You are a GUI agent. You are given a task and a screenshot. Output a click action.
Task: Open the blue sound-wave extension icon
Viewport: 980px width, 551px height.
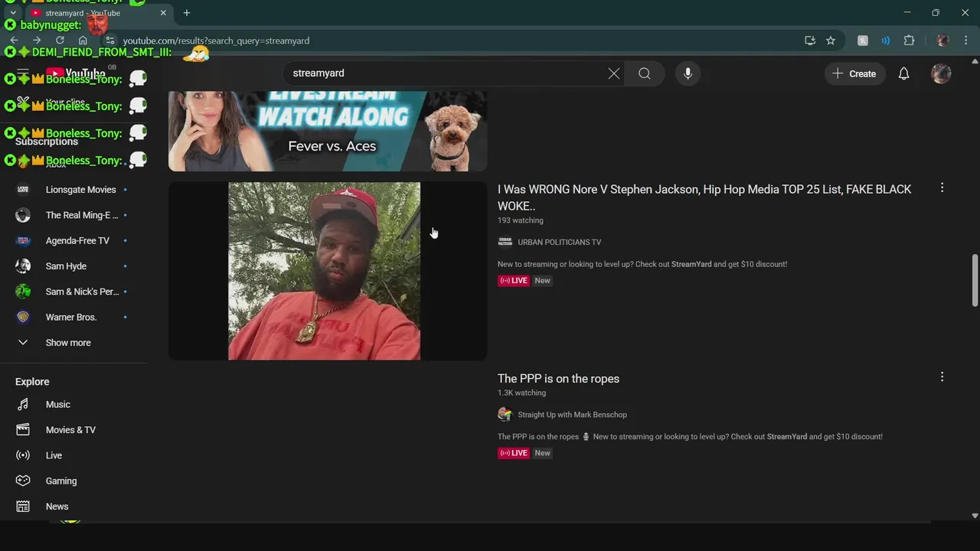(886, 41)
